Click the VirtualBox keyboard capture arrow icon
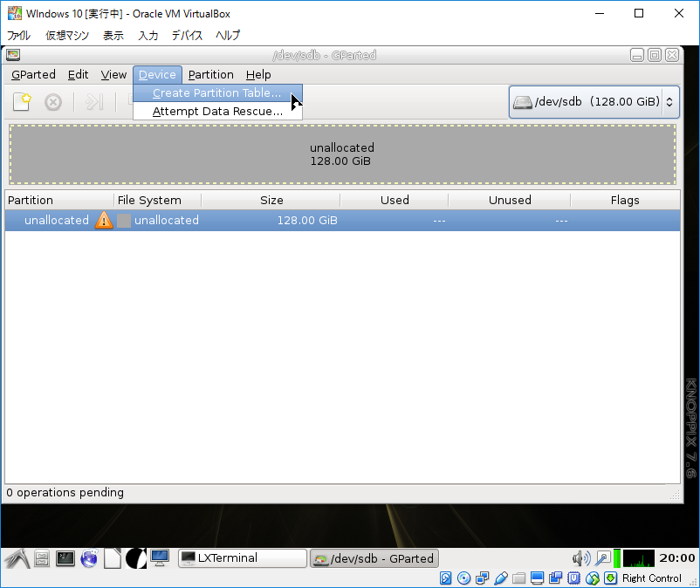The height and width of the screenshot is (588, 700). coord(610,578)
